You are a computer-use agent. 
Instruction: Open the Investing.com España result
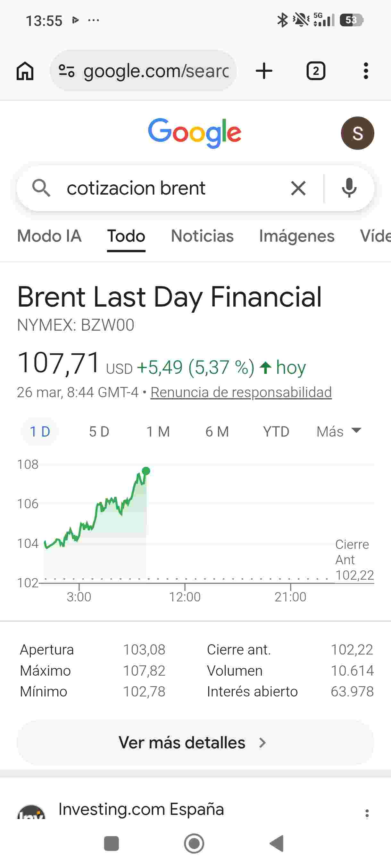pos(141,809)
